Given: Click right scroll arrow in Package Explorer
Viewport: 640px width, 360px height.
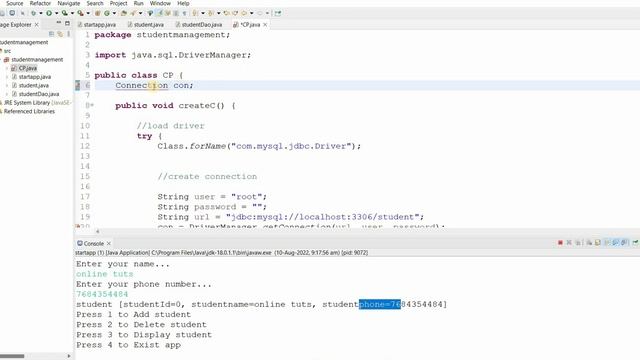Looking at the screenshot, I should pyautogui.click(x=69, y=356).
